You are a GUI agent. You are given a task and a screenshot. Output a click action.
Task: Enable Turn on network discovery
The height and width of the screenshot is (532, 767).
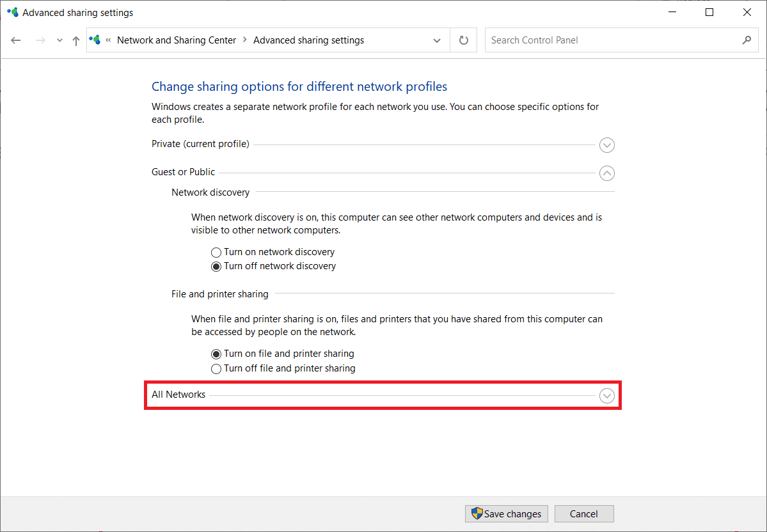pos(216,252)
